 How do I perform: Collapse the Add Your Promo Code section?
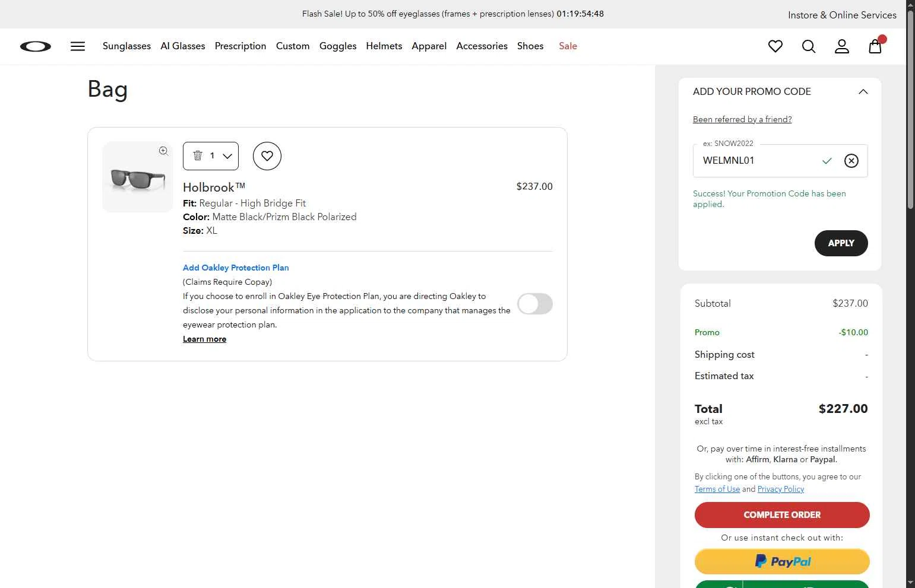tap(863, 91)
